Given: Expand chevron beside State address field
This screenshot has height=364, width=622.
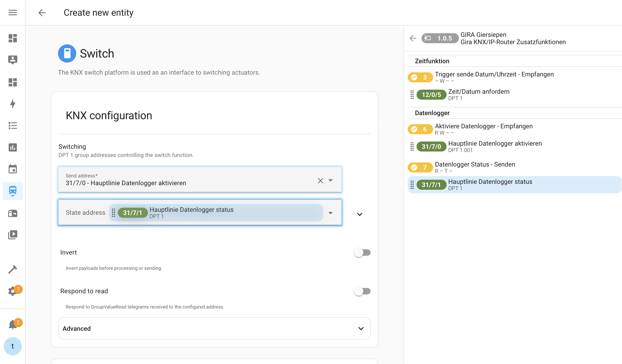Looking at the screenshot, I should pyautogui.click(x=360, y=214).
